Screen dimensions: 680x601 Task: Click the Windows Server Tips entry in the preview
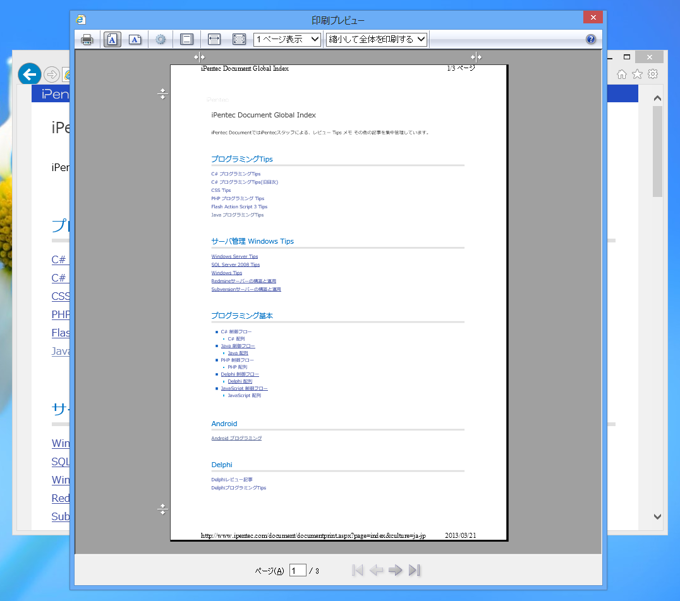click(x=235, y=256)
